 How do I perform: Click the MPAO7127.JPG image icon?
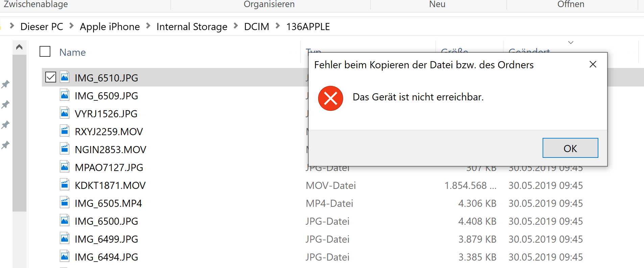pyautogui.click(x=65, y=167)
